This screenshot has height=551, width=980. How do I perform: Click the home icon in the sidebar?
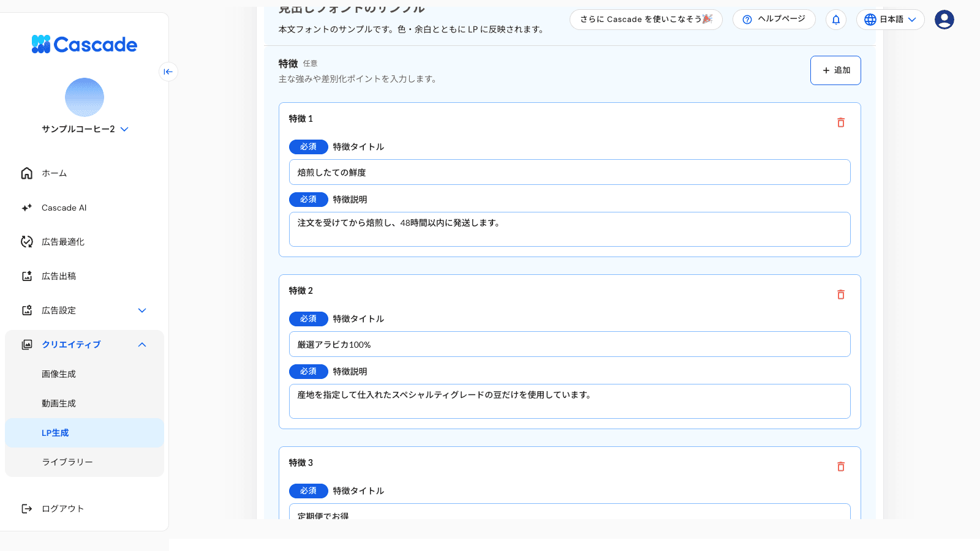27,173
